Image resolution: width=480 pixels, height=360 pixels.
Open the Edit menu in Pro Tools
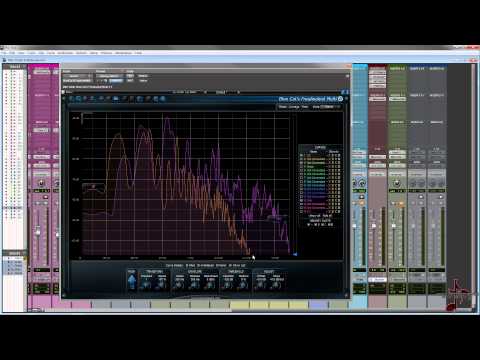pyautogui.click(x=12, y=53)
